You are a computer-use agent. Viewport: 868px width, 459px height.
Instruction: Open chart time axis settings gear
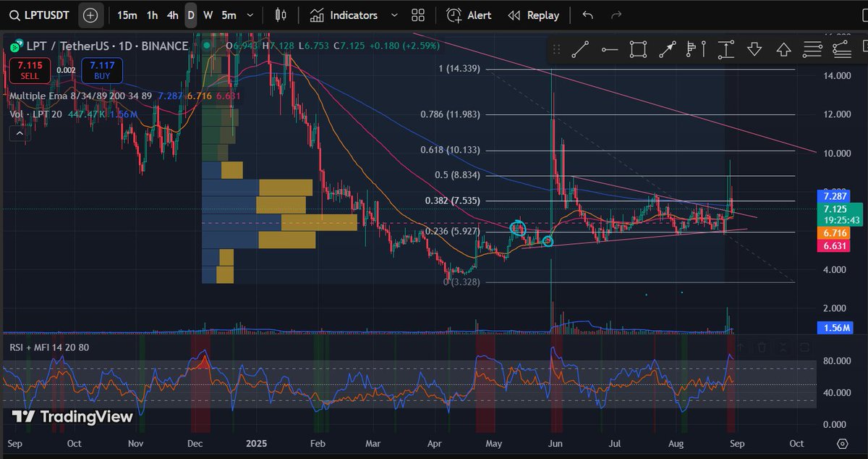842,443
